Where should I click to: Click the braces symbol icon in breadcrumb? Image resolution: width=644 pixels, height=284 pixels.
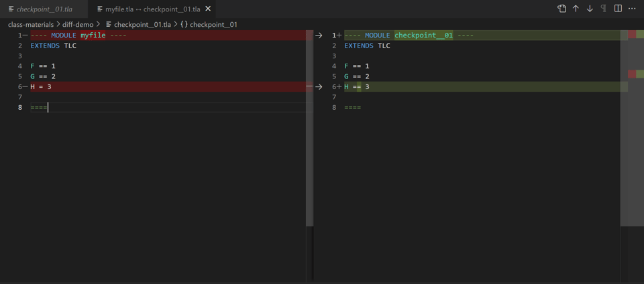point(184,25)
